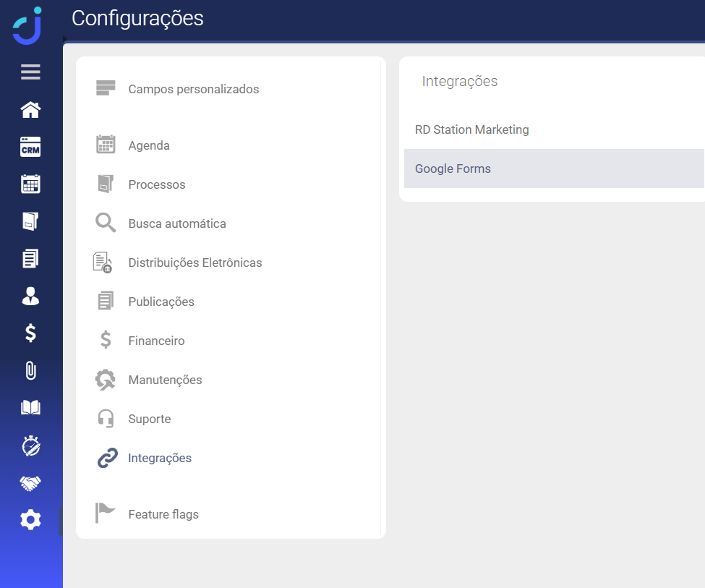Click the stopwatch timer icon
The height and width of the screenshot is (588, 705).
[x=30, y=446]
